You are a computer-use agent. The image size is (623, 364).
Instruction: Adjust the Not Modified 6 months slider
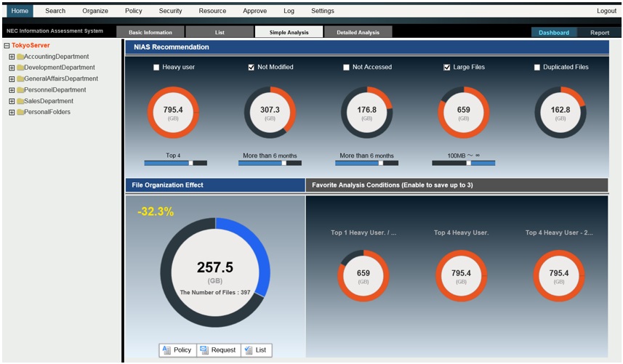pos(270,163)
